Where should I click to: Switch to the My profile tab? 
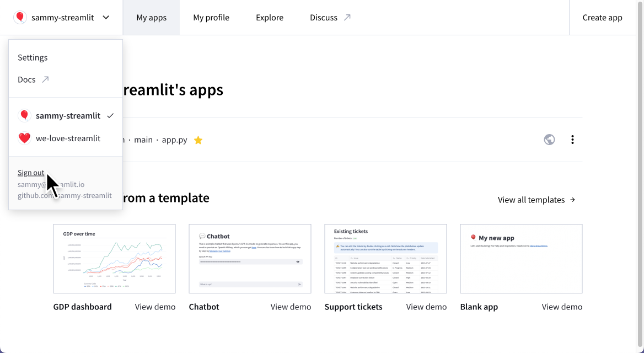tap(211, 17)
